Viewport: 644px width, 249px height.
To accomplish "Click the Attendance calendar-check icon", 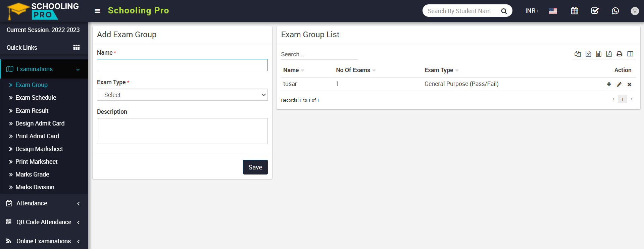I will tap(9, 203).
